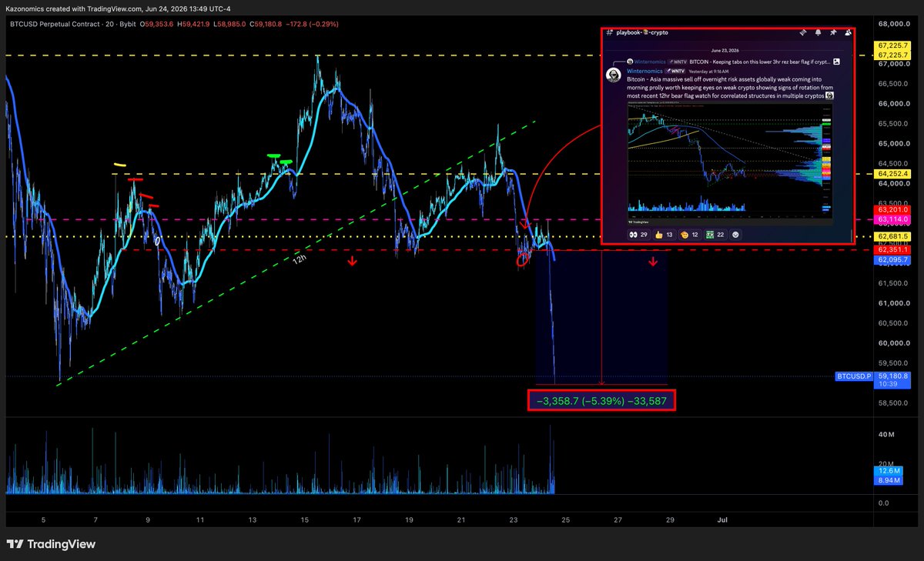Jump to the replied BITCOIN bear flag message

click(x=758, y=61)
